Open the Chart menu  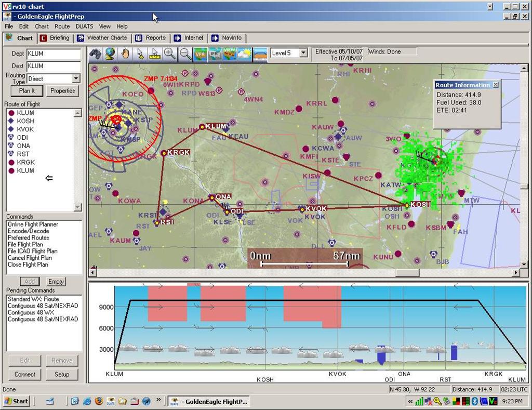coord(42,26)
